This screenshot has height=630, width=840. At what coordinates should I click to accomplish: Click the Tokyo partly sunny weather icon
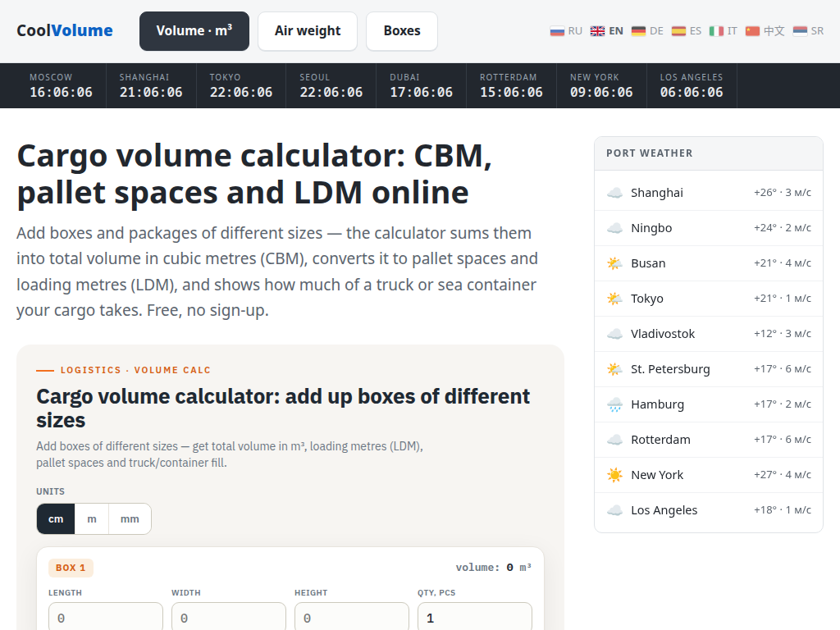click(x=614, y=299)
